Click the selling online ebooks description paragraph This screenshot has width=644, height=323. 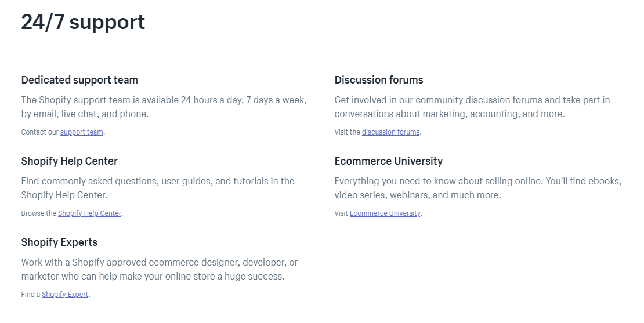[x=478, y=188]
